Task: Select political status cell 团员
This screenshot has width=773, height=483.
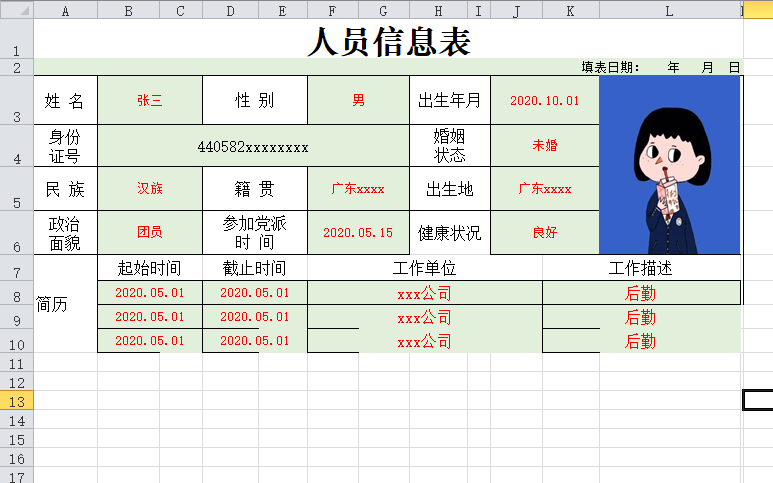Action: point(150,233)
